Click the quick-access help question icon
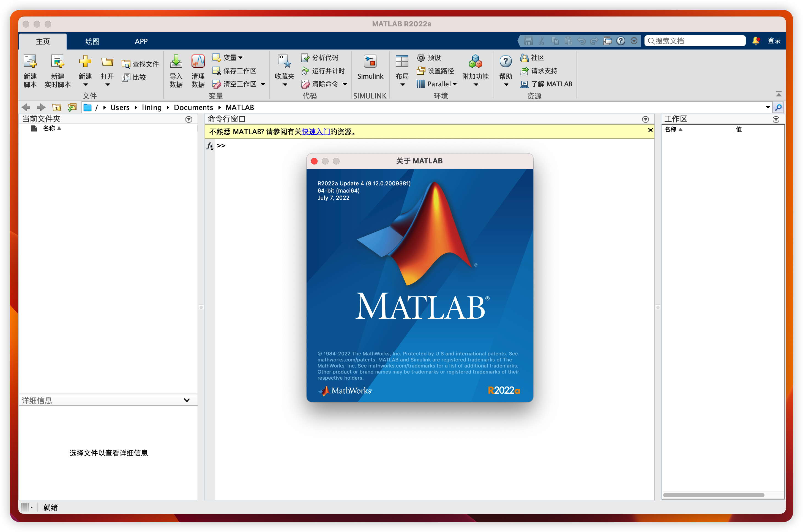This screenshot has height=532, width=803. pos(621,41)
